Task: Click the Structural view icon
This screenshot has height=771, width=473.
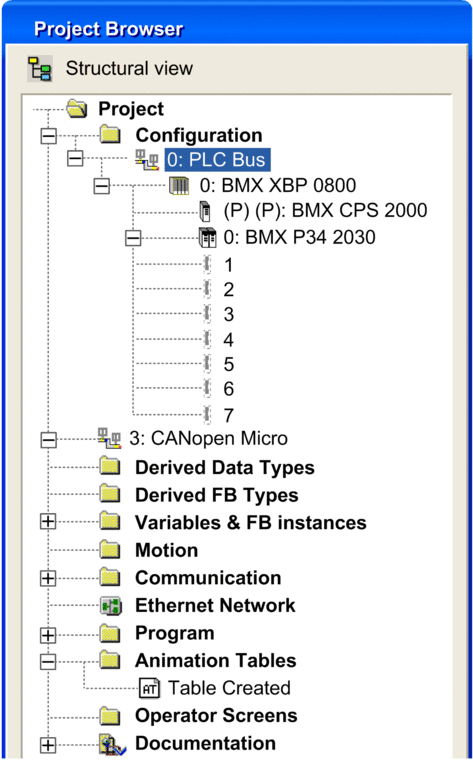Action: point(40,68)
